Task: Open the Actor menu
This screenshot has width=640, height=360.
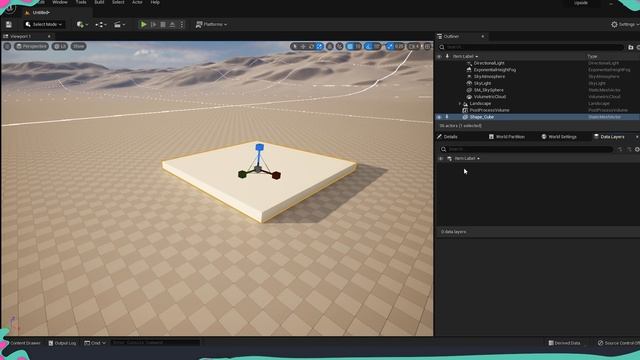Action: coord(137,2)
